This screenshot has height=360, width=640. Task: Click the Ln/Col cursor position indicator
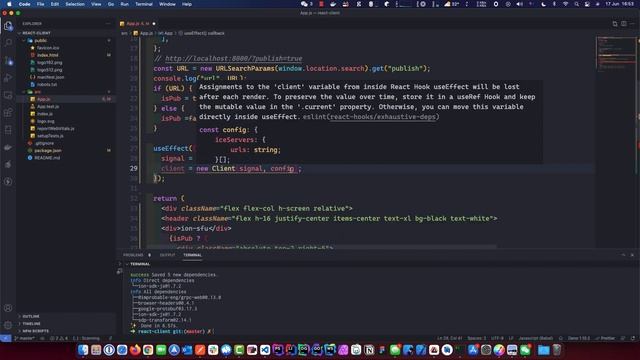click(450, 338)
